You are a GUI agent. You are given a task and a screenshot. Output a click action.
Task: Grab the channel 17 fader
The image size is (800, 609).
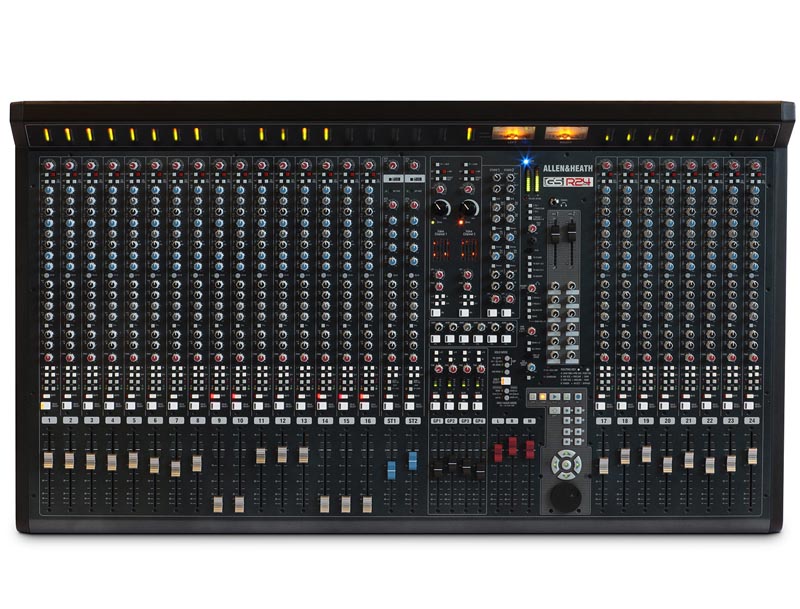coord(604,466)
